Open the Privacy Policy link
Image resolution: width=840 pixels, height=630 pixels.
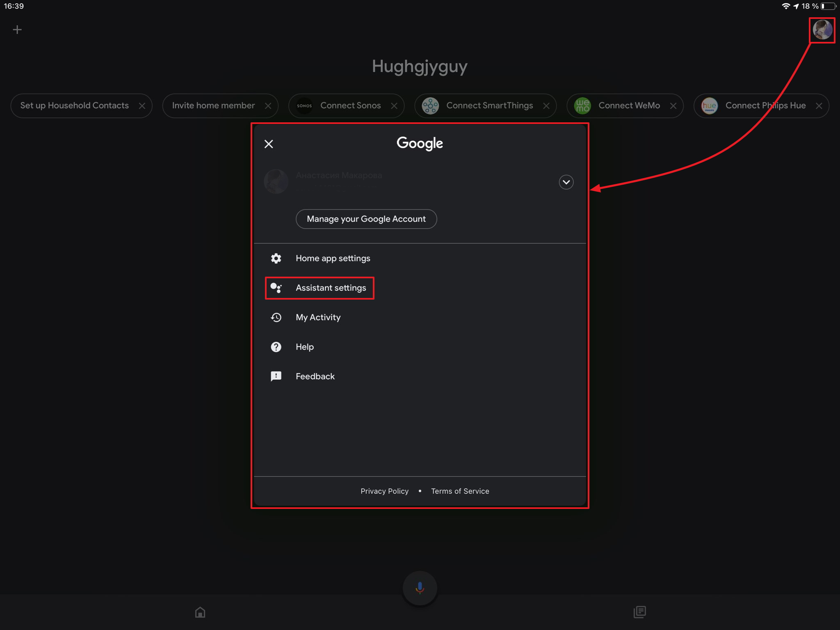point(384,491)
